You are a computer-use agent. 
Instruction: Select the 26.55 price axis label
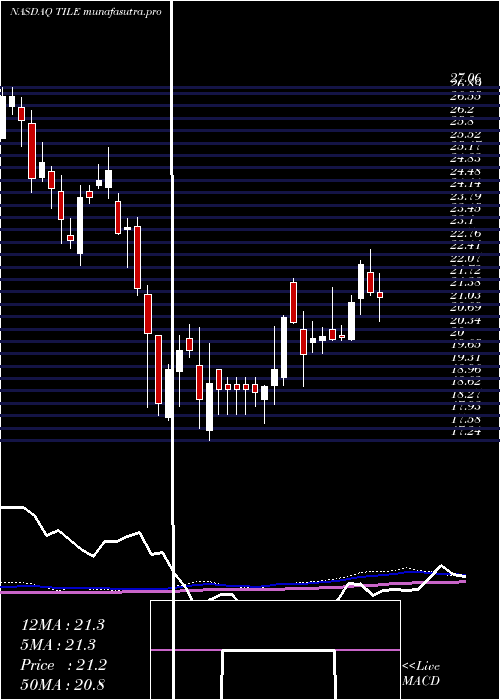[466, 96]
